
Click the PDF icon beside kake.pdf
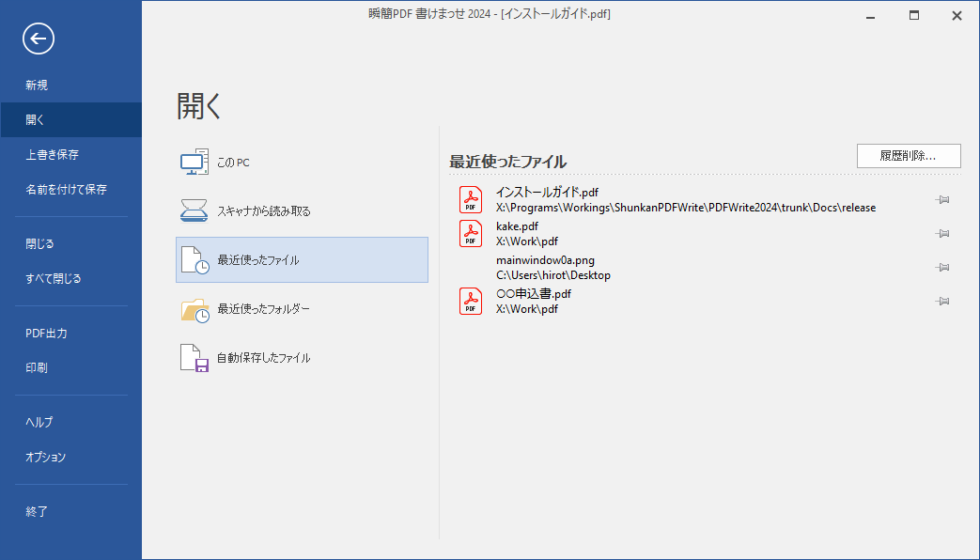click(x=471, y=234)
